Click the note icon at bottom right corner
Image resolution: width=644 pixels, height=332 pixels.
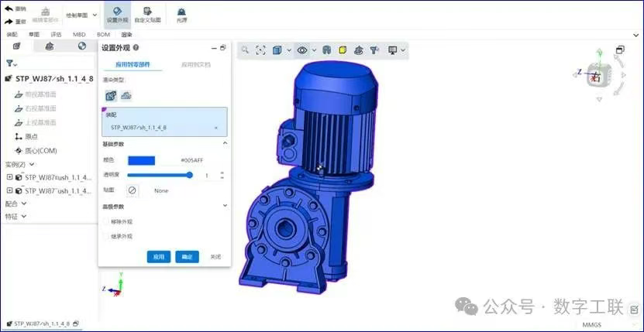click(x=635, y=310)
